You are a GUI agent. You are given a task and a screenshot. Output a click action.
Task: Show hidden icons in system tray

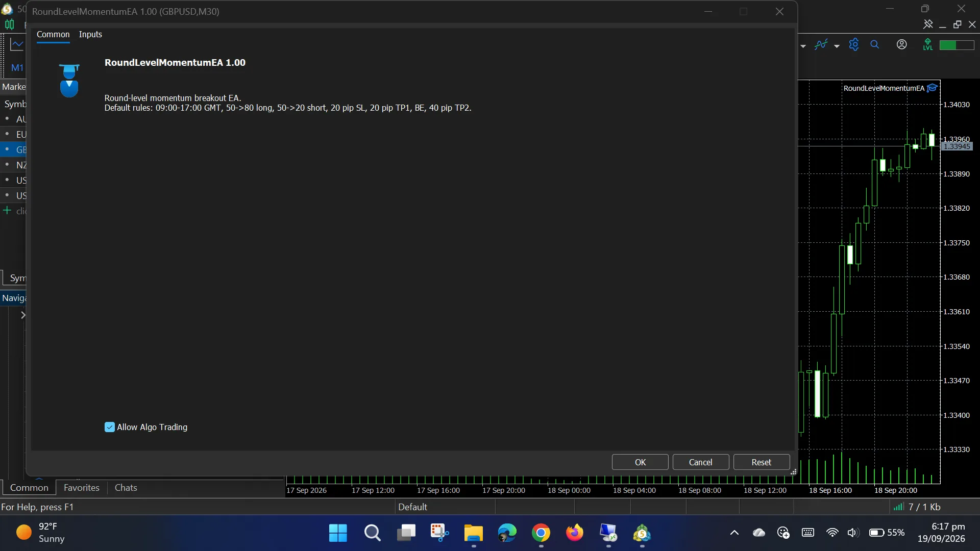[734, 533]
